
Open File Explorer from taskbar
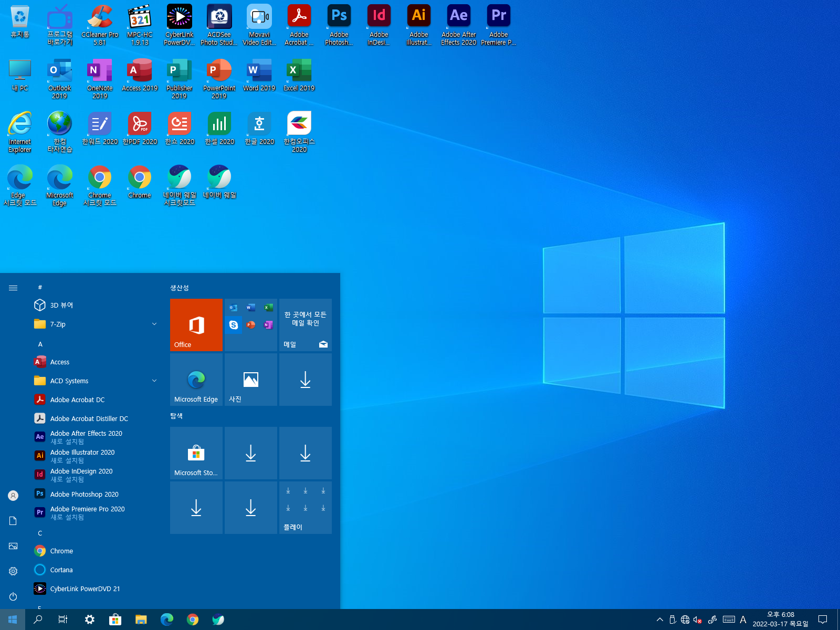point(141,619)
